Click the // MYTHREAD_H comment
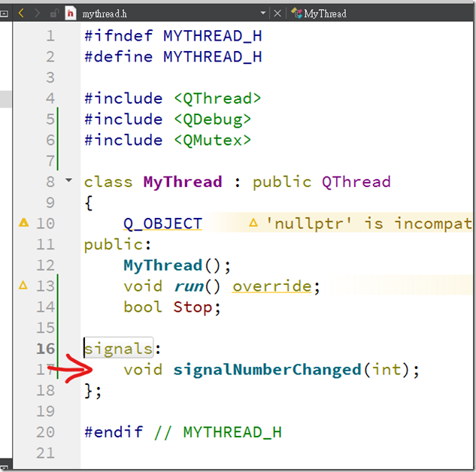 click(x=217, y=432)
